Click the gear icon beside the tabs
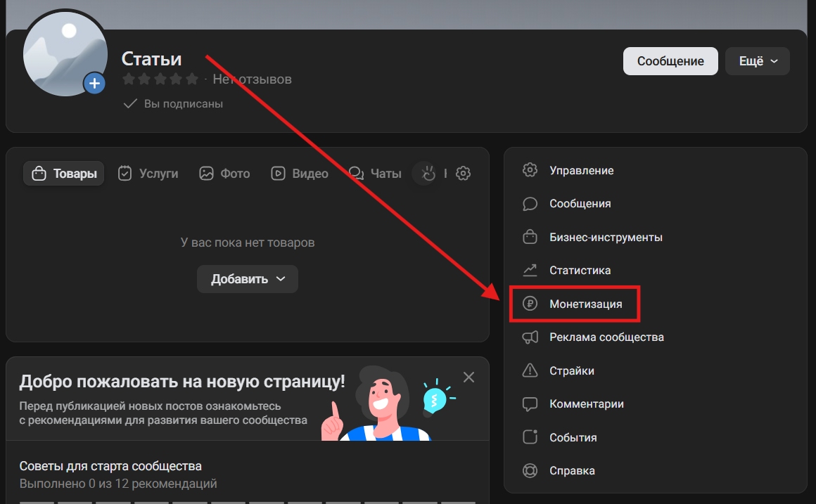816x504 pixels. point(463,173)
